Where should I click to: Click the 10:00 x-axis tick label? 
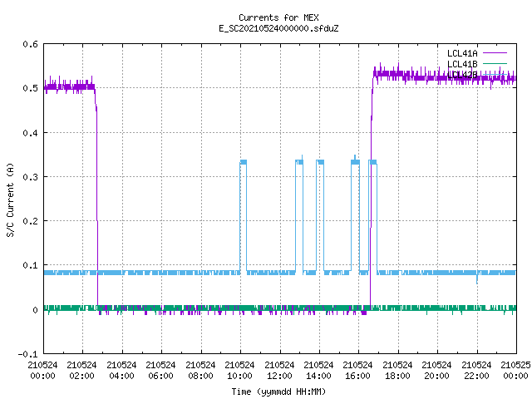(239, 376)
